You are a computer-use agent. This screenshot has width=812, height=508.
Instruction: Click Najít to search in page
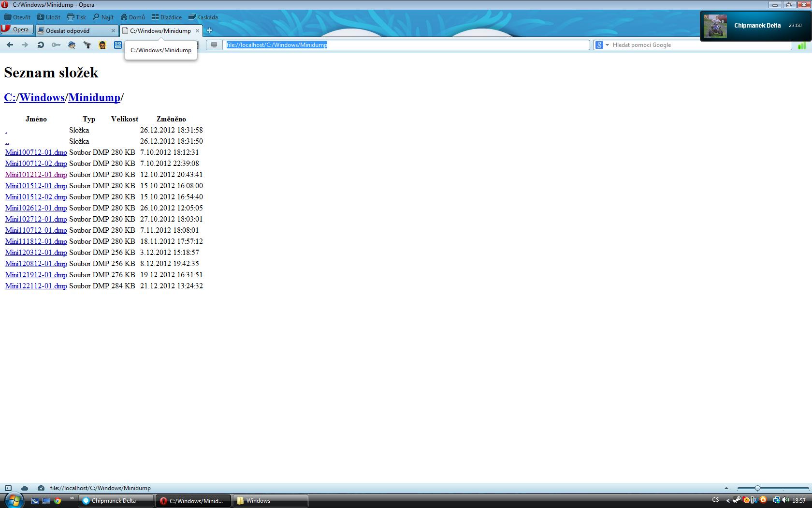point(103,17)
